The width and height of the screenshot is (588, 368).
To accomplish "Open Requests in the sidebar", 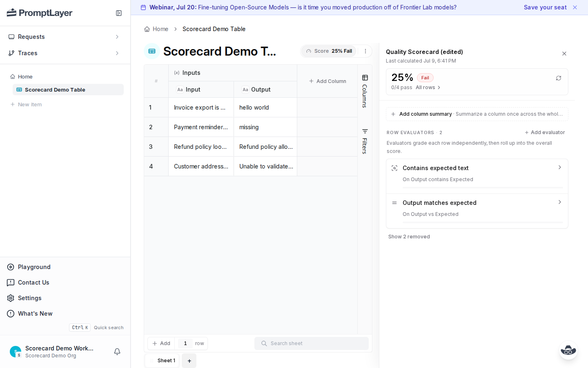I will click(x=65, y=37).
